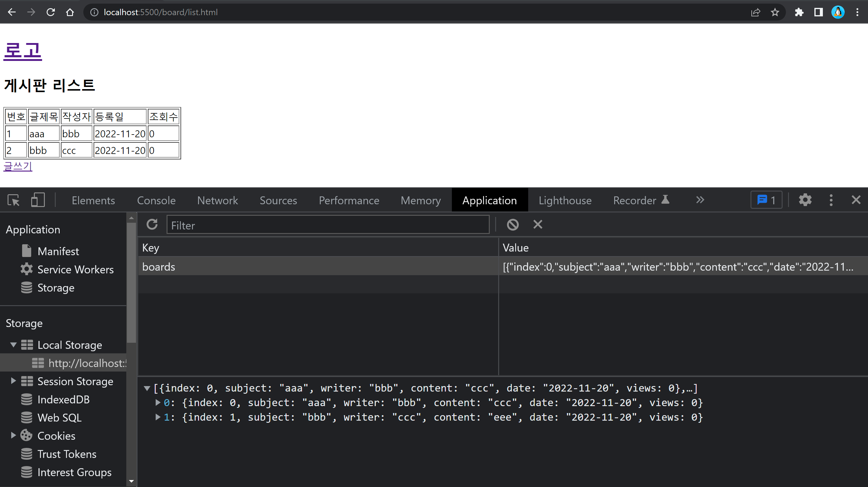Open IndexedDB in the sidebar
The width and height of the screenshot is (868, 487).
click(x=63, y=399)
